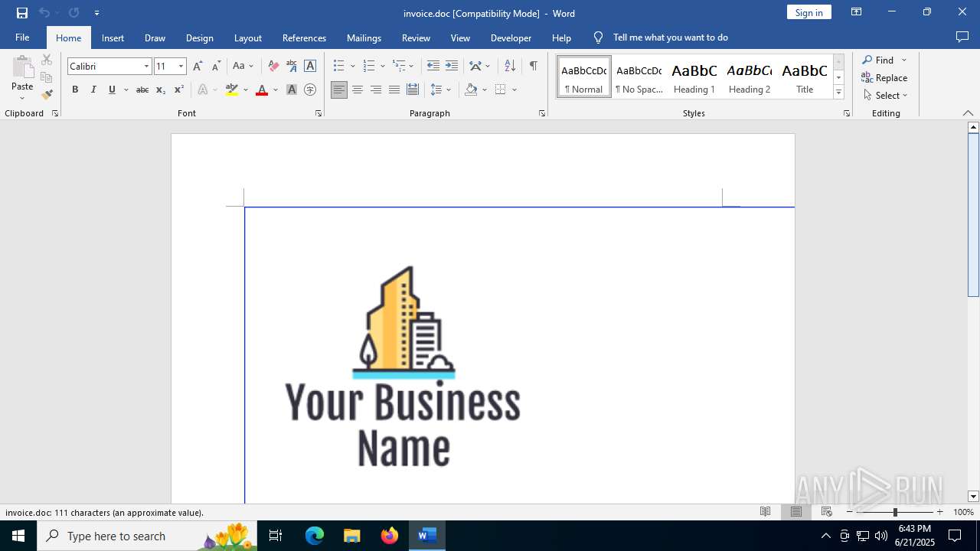980x551 pixels.
Task: Click the Format Painter brush icon
Action: [47, 95]
